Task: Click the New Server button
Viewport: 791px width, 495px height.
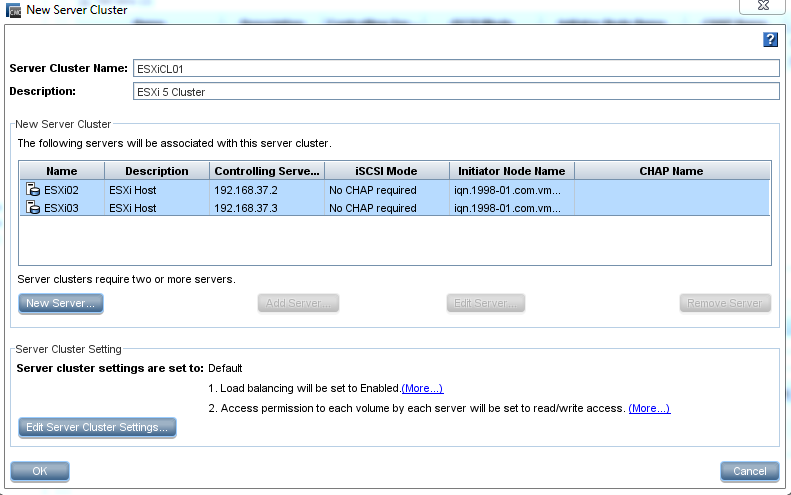Action: click(61, 303)
